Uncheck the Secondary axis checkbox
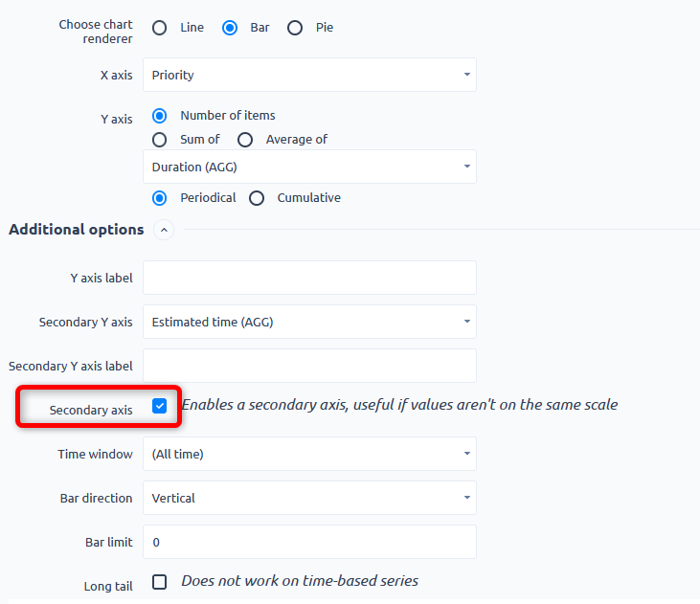 point(160,406)
